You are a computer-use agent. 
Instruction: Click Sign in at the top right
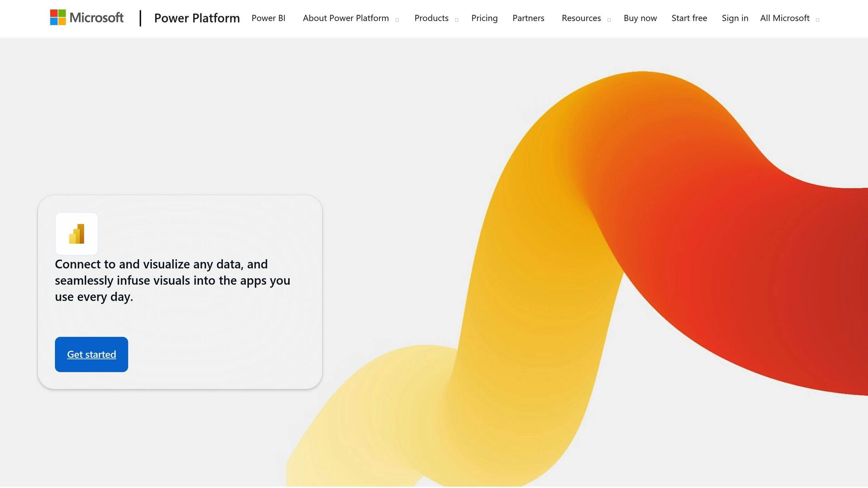click(x=735, y=18)
